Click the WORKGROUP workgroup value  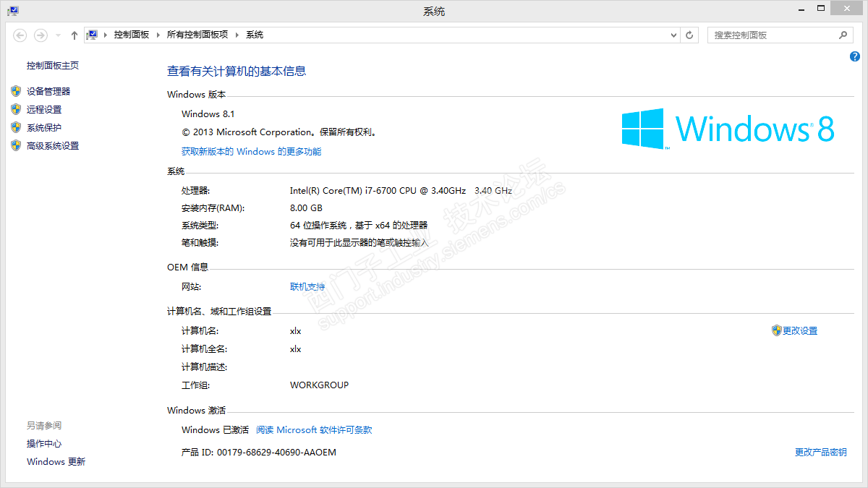point(319,385)
